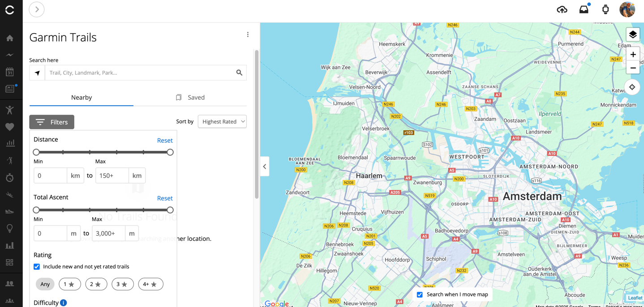Switch to the Nearby tab
Image resolution: width=644 pixels, height=307 pixels.
pyautogui.click(x=82, y=97)
